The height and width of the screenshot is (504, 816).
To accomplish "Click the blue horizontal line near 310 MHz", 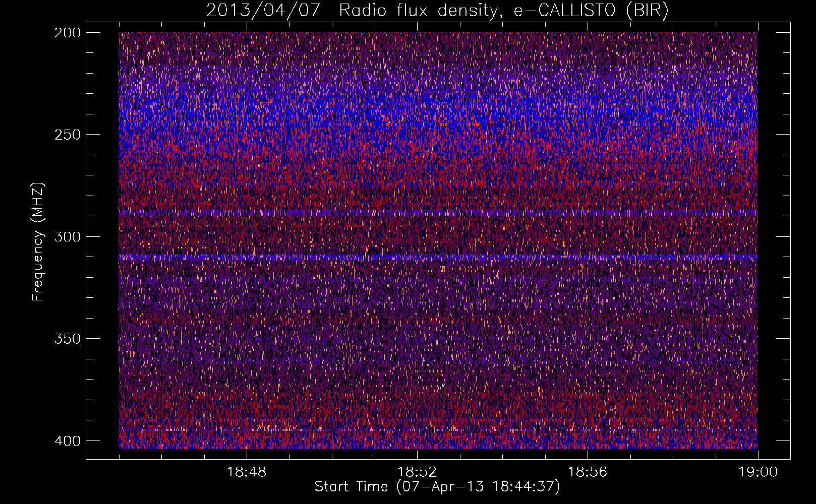I will tap(438, 257).
